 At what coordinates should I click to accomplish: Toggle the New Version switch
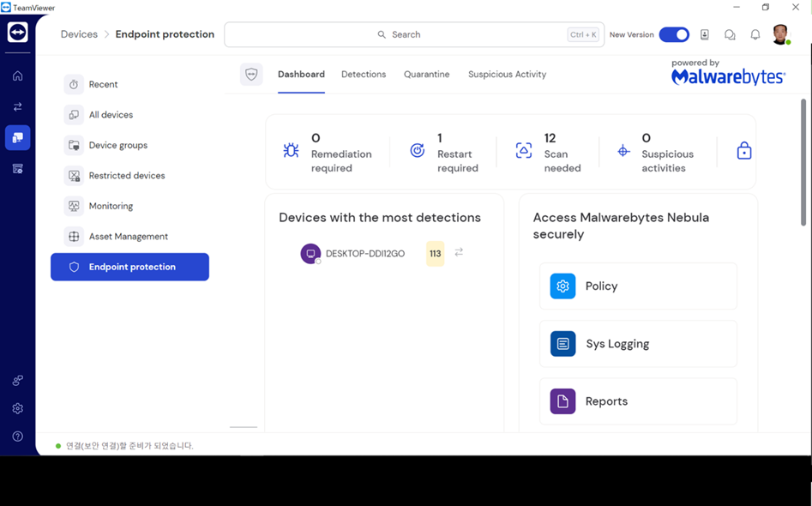point(674,34)
